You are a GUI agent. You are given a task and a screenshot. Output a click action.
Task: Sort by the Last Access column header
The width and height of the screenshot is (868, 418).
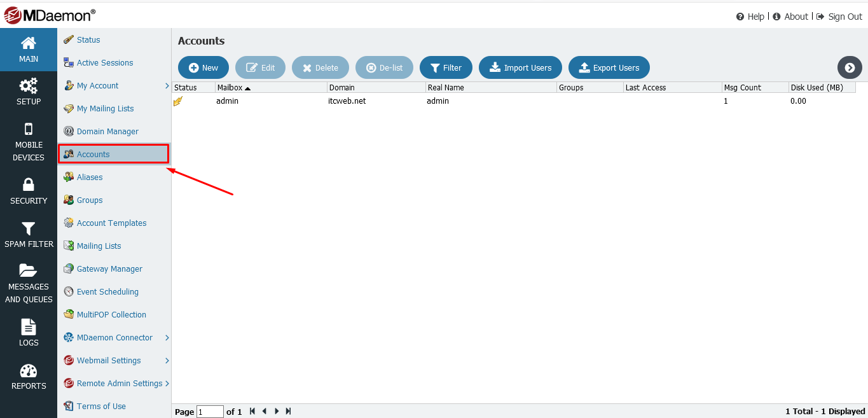click(x=672, y=87)
